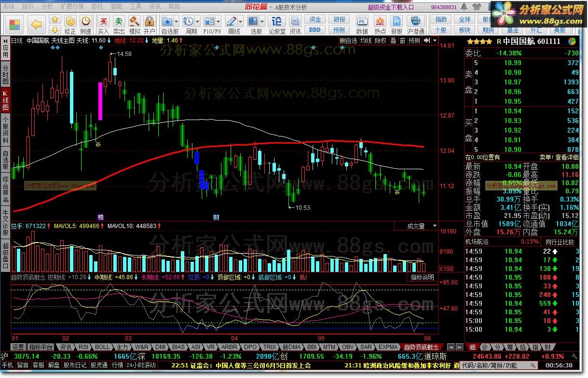Go back with the yellow left arrow
588x378 pixels.
tap(37, 24)
